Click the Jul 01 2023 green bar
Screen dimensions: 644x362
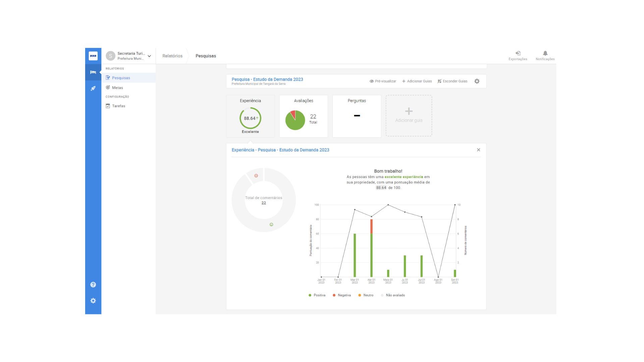tap(422, 266)
